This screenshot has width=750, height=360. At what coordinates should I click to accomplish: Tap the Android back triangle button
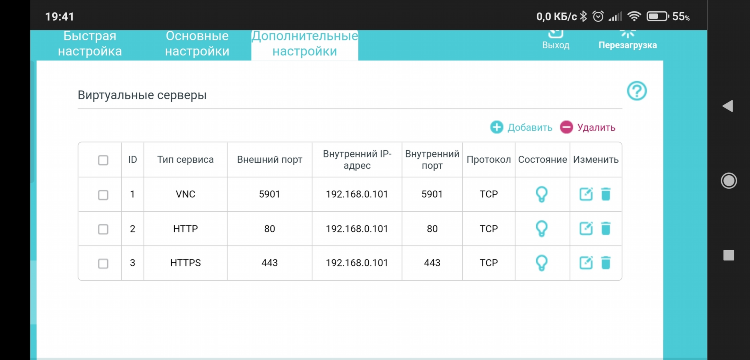[728, 106]
